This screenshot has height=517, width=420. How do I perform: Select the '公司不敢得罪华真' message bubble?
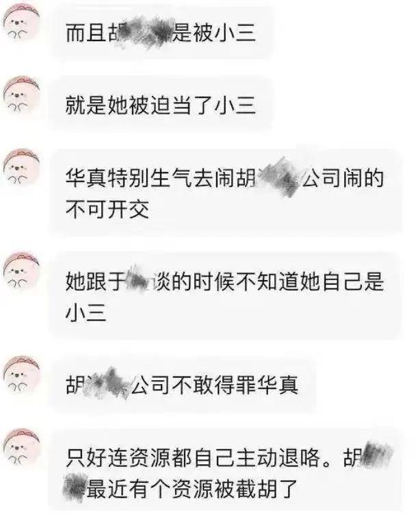click(184, 384)
